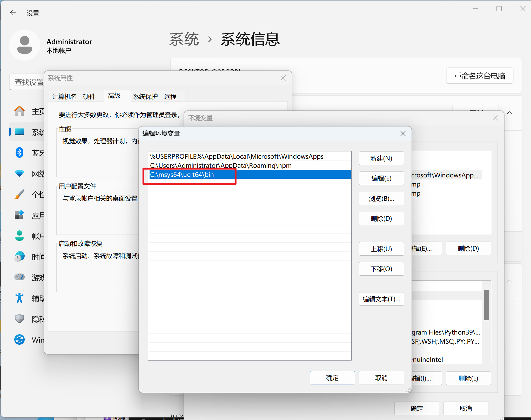
Task: Click Rename this PC button
Action: [480, 76]
